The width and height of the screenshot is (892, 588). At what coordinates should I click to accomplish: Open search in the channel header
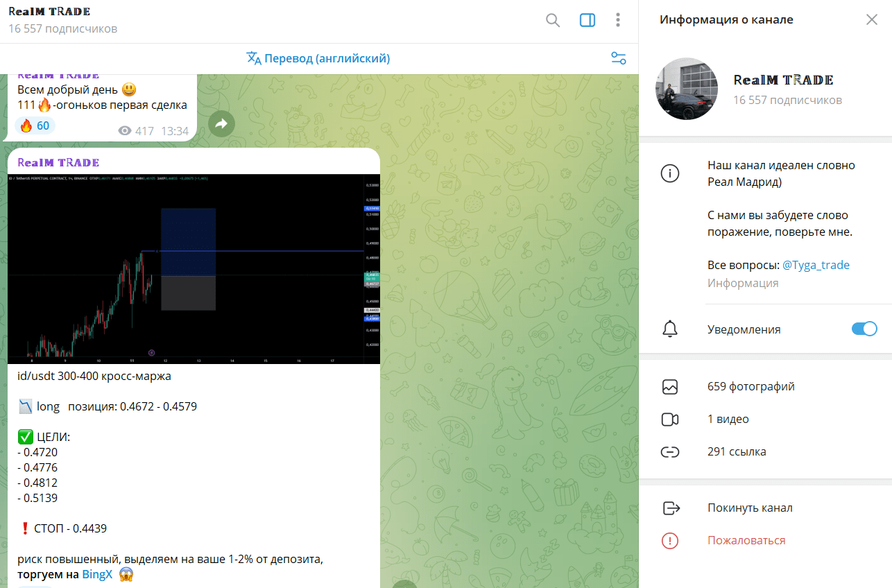pyautogui.click(x=553, y=20)
